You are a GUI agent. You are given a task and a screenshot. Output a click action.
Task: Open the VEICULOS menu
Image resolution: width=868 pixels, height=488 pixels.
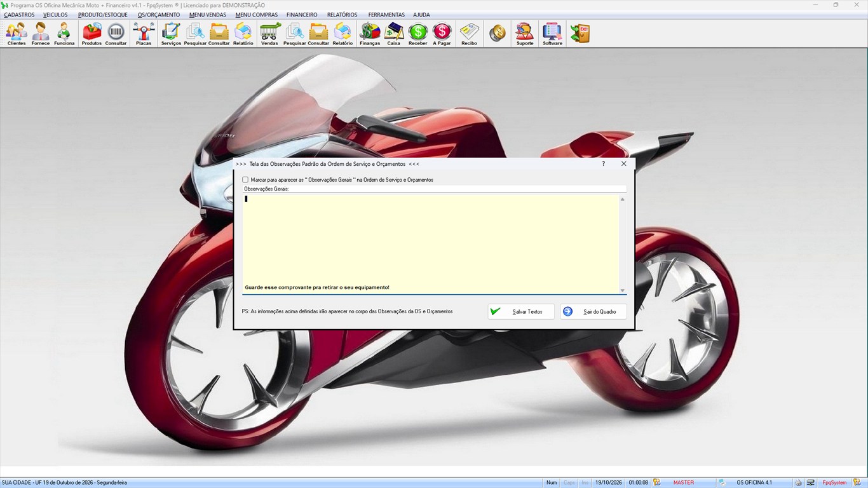tap(55, 15)
